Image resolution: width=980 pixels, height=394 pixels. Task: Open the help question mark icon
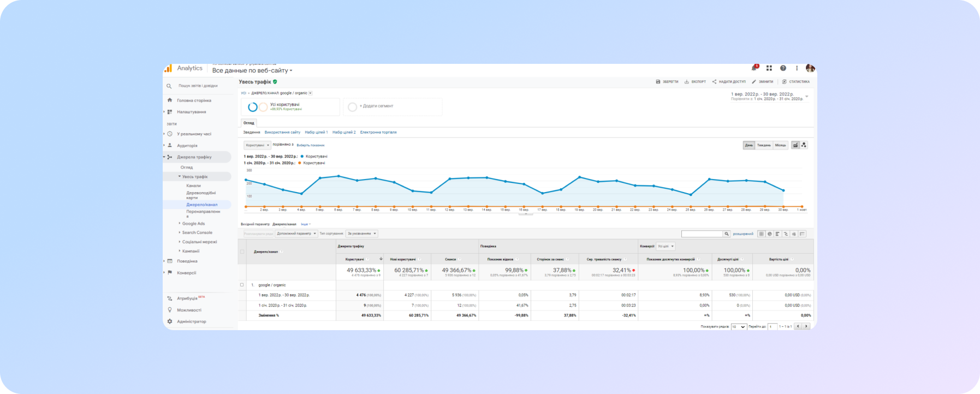pos(783,68)
